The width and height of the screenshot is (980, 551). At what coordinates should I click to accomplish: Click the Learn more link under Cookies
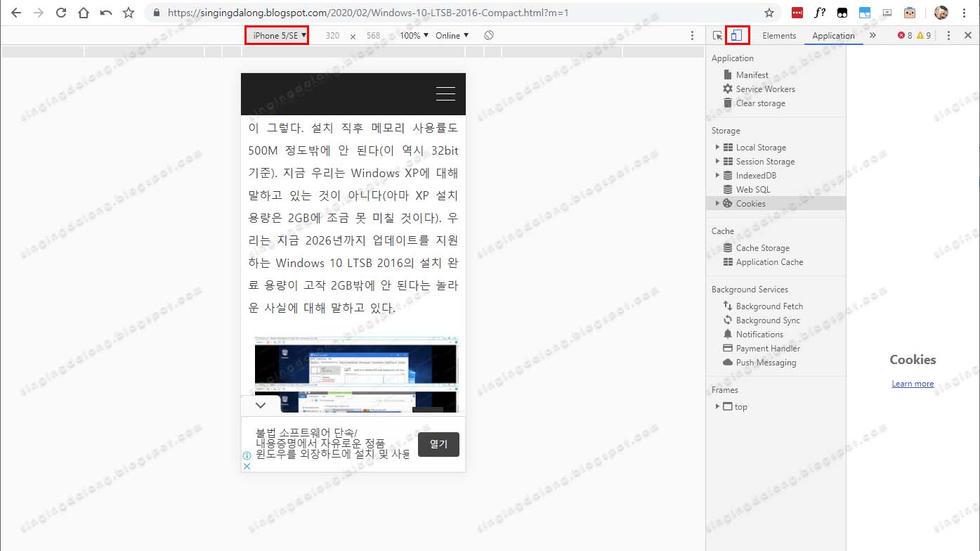tap(913, 383)
